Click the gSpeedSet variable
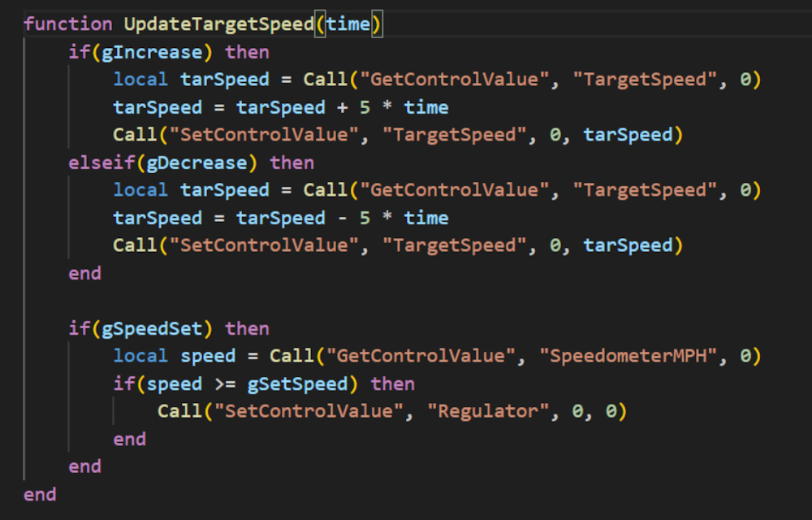This screenshot has width=812, height=520. point(152,329)
